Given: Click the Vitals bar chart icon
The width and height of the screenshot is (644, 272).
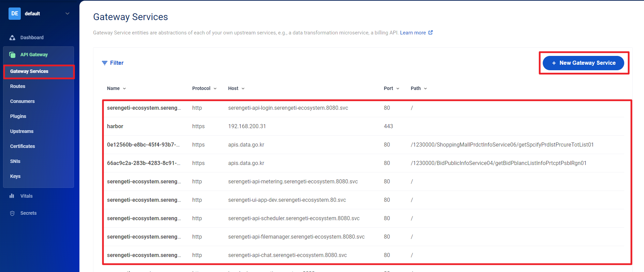Looking at the screenshot, I should coord(12,196).
